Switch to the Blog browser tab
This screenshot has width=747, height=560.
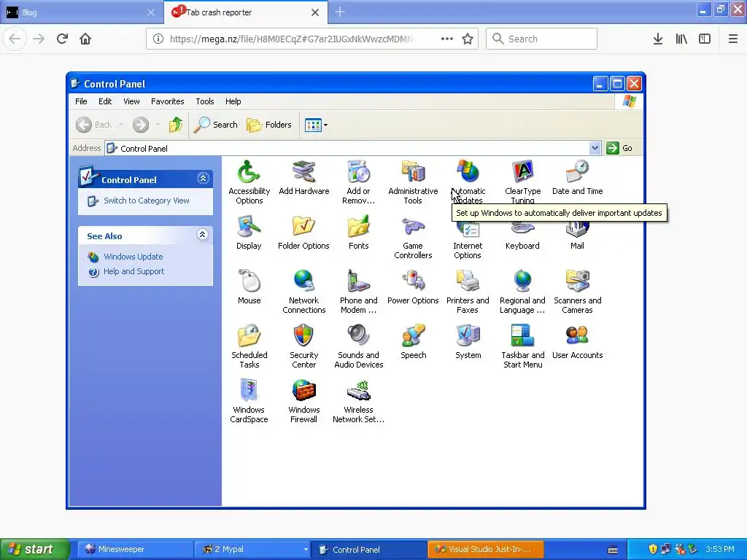click(81, 12)
